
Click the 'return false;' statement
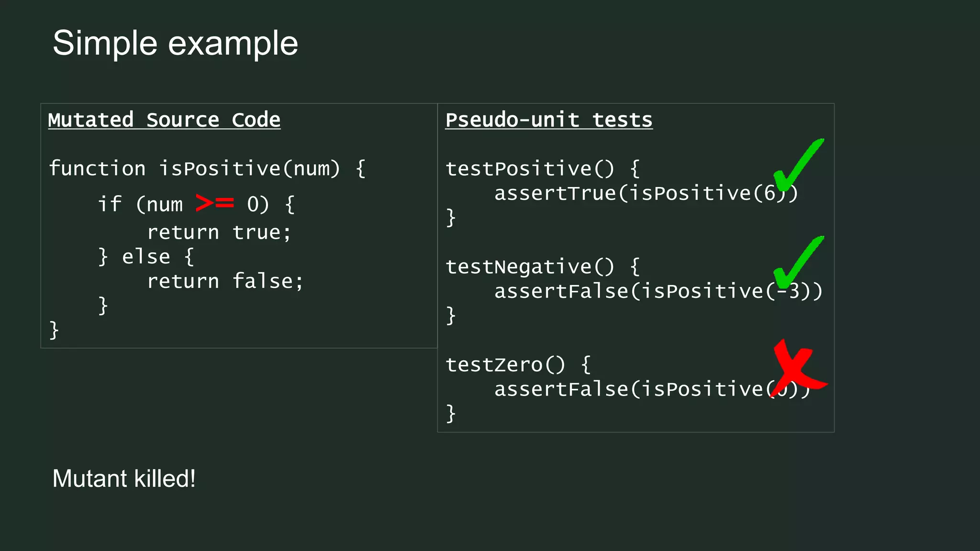(x=225, y=281)
